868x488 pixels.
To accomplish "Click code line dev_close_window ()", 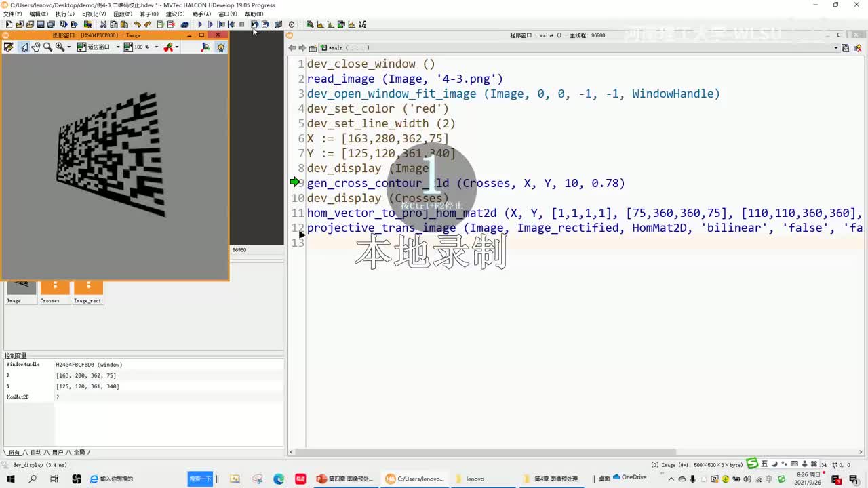I will 371,64.
